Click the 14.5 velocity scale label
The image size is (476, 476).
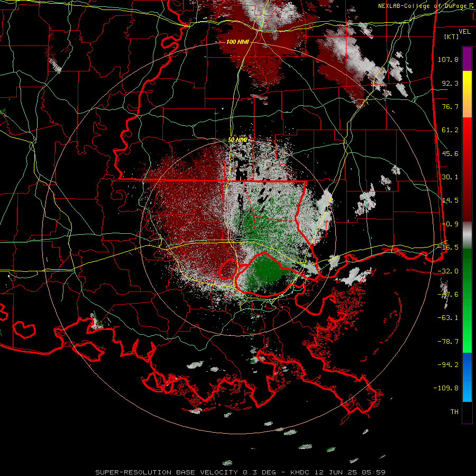coord(450,200)
